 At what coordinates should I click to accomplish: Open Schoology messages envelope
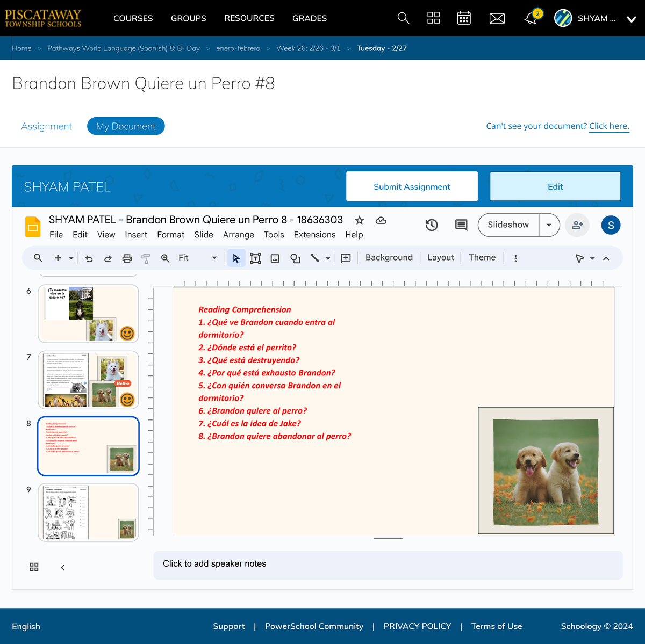coord(497,18)
